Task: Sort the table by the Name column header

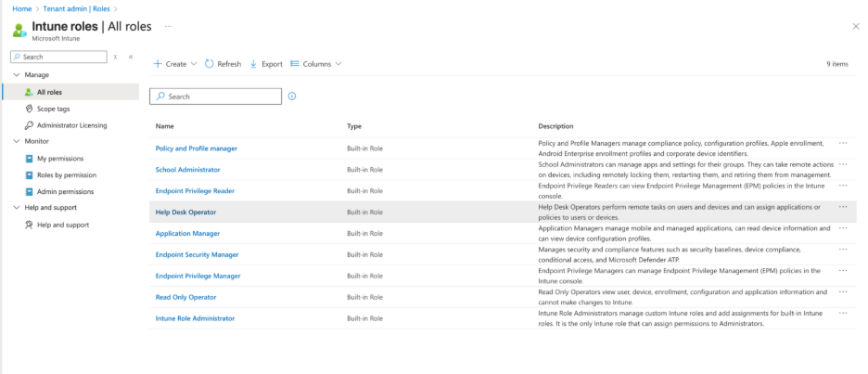Action: coord(165,126)
